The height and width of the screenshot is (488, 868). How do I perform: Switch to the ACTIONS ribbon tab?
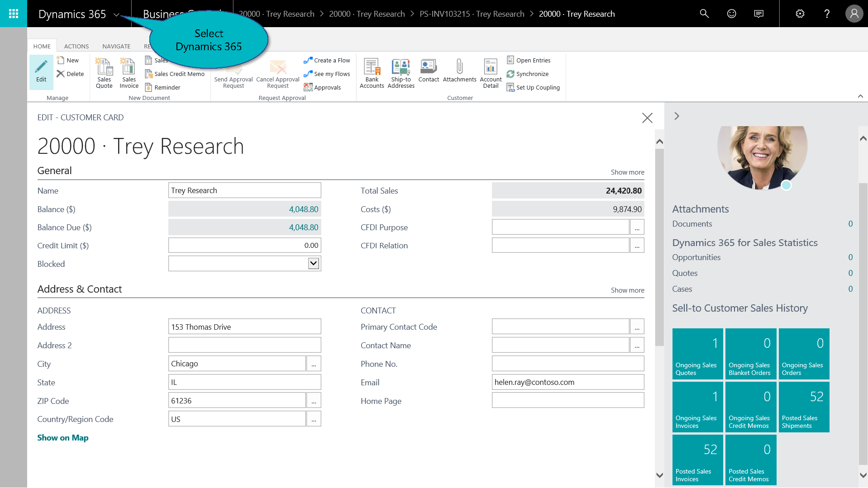coord(76,46)
